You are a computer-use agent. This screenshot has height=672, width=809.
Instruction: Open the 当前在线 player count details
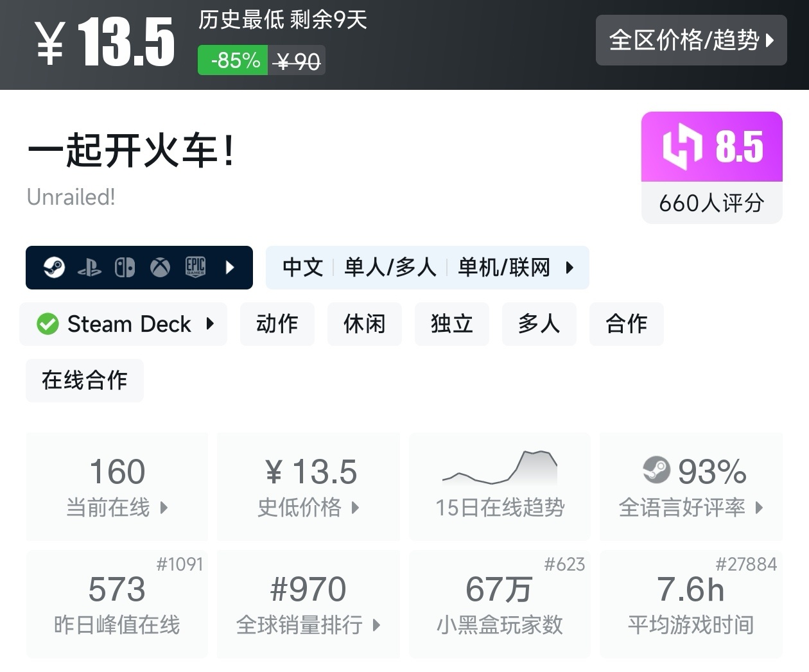click(117, 487)
